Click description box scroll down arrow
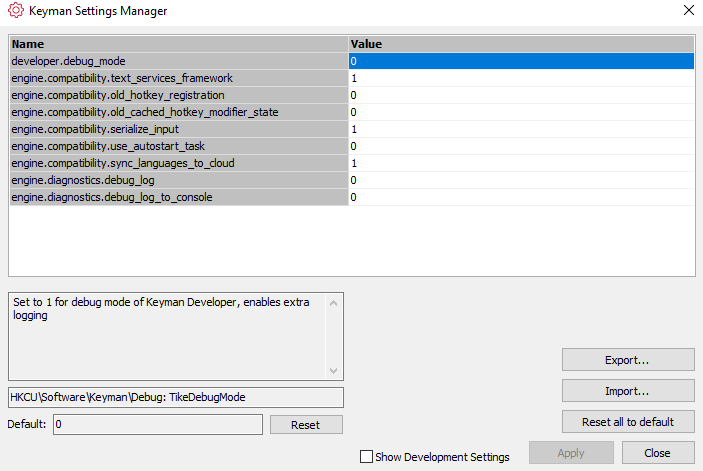 333,371
